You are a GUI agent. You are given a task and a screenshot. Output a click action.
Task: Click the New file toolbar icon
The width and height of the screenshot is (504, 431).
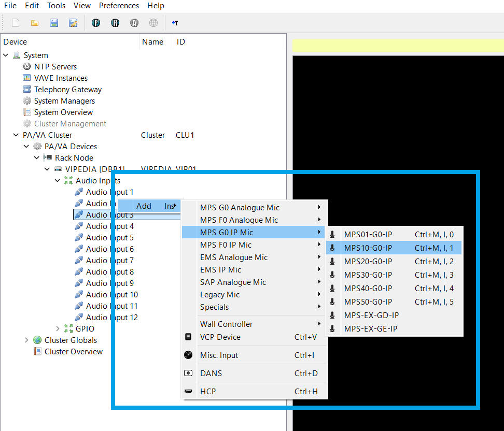16,23
